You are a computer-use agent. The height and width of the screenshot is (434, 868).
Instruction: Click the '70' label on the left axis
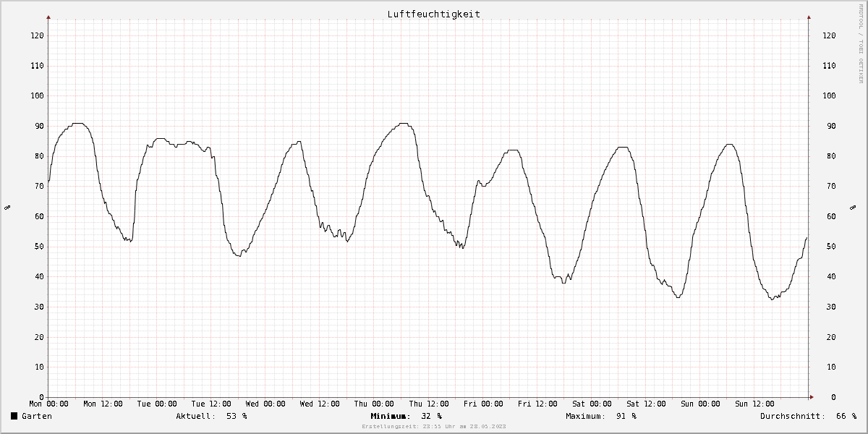tap(38, 186)
